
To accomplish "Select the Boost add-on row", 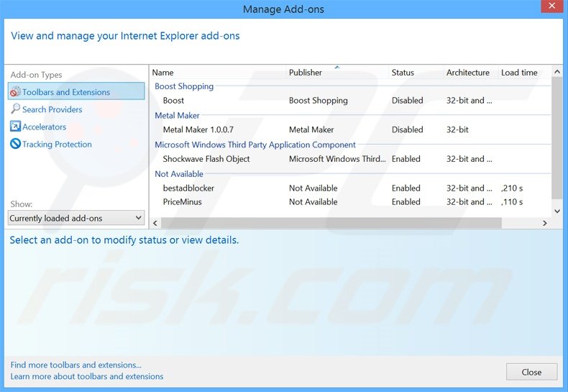I will point(351,101).
